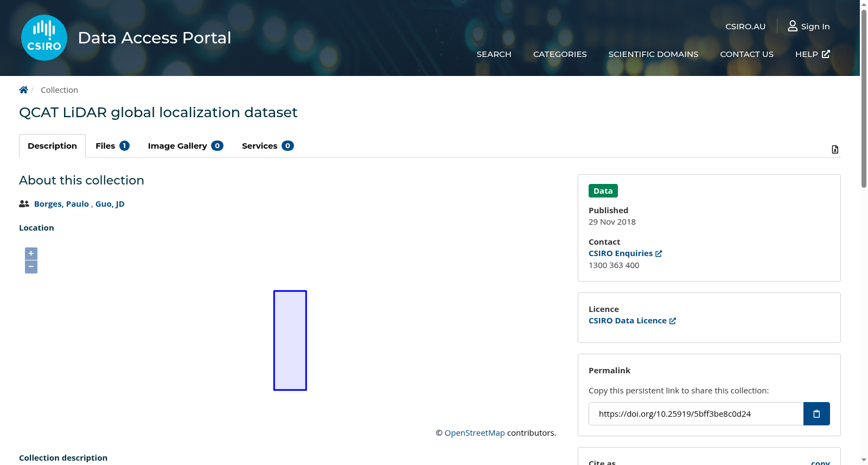Visit the CSIRO.AU link
Screen dimensions: 868x465
(x=745, y=27)
